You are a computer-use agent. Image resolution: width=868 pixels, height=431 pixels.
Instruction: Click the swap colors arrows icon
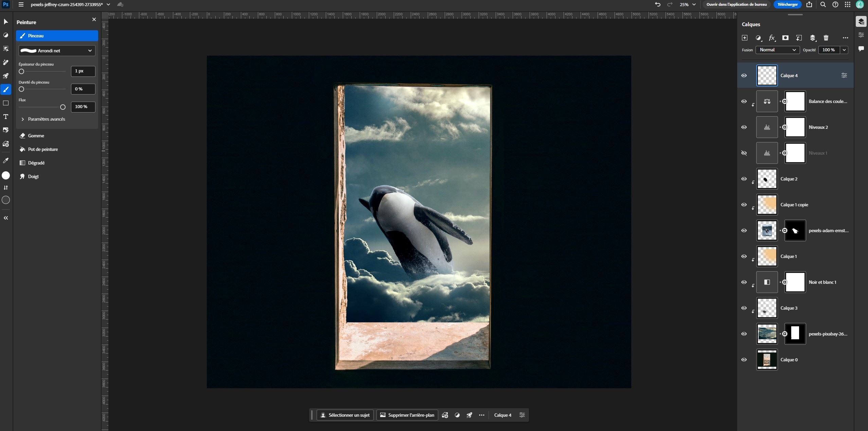point(6,188)
